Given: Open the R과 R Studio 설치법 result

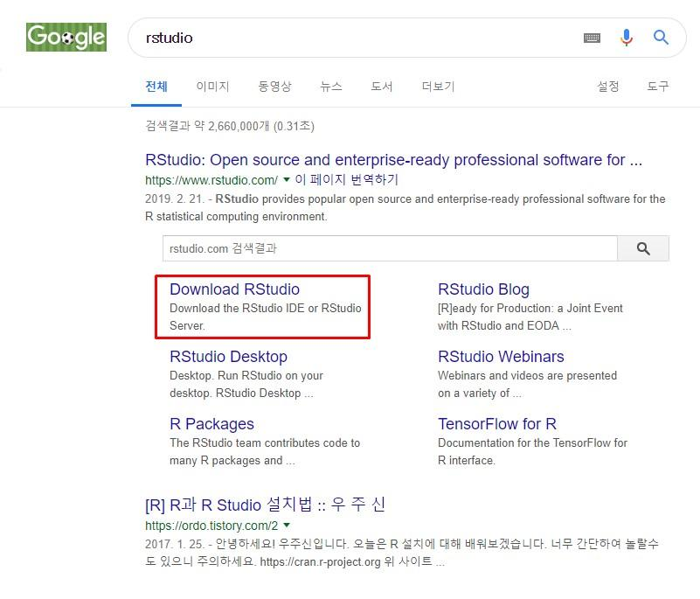Looking at the screenshot, I should tap(265, 505).
